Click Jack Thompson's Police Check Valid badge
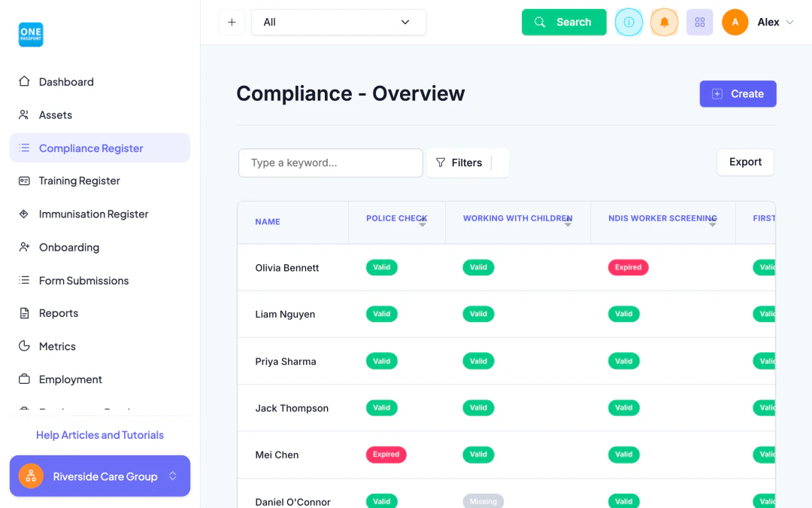Viewport: 812px width, 508px height. coord(382,407)
